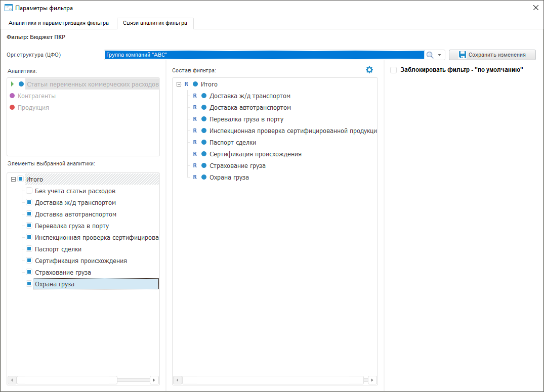Uncheck Доставка автотранспортом in elements tree
The width and height of the screenshot is (544, 392).
click(29, 213)
